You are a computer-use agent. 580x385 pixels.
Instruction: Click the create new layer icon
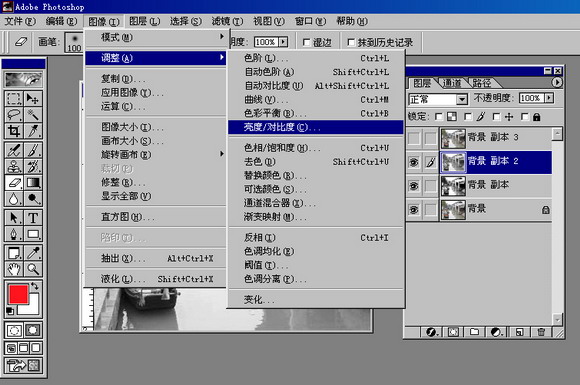coord(519,332)
